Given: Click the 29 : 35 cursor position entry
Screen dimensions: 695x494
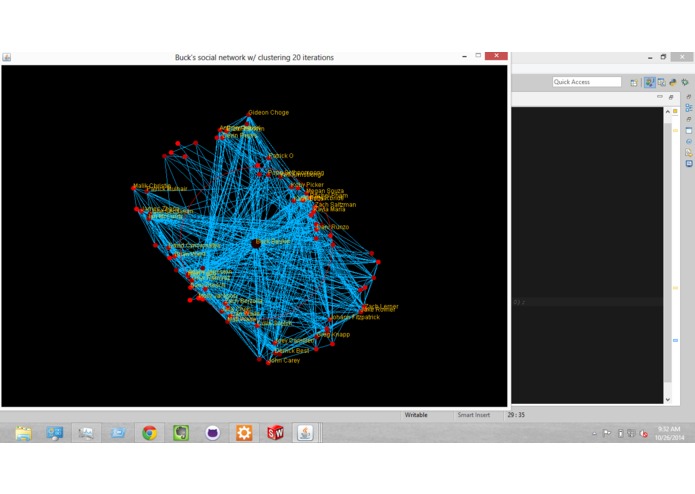Looking at the screenshot, I should coord(516,415).
